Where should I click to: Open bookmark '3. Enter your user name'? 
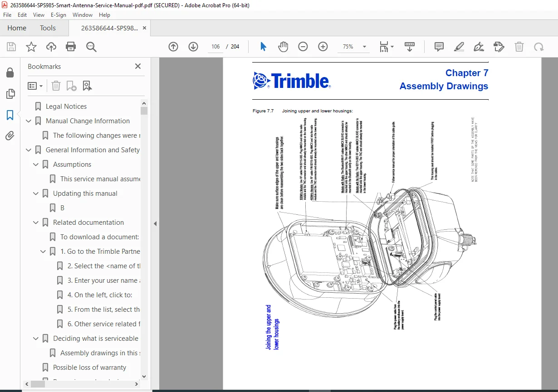tap(104, 281)
